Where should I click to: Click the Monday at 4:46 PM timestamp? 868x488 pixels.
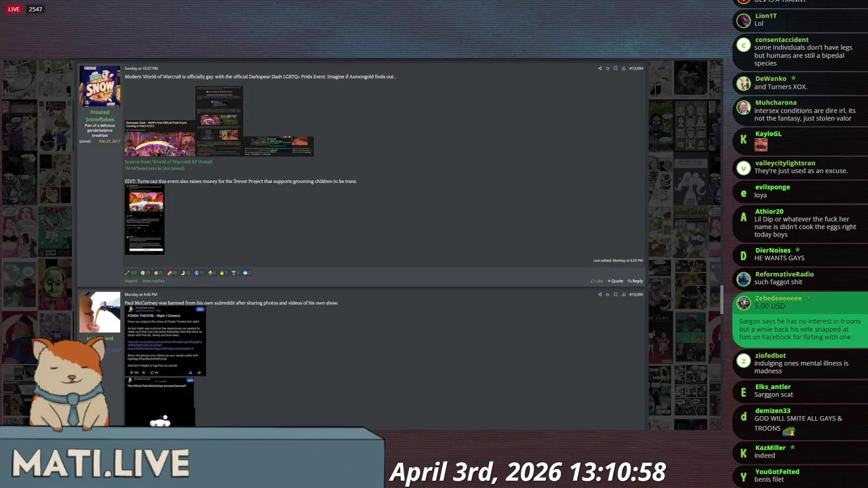click(x=140, y=295)
